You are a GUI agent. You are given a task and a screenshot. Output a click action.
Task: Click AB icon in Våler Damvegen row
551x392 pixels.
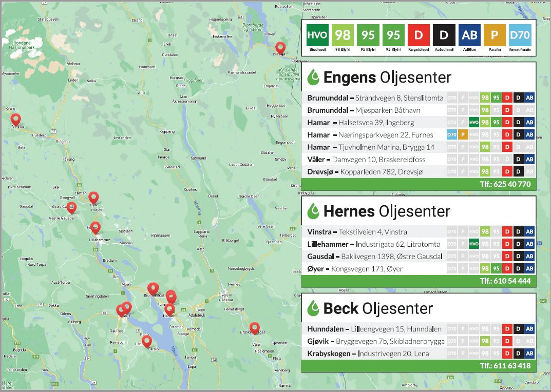(529, 159)
